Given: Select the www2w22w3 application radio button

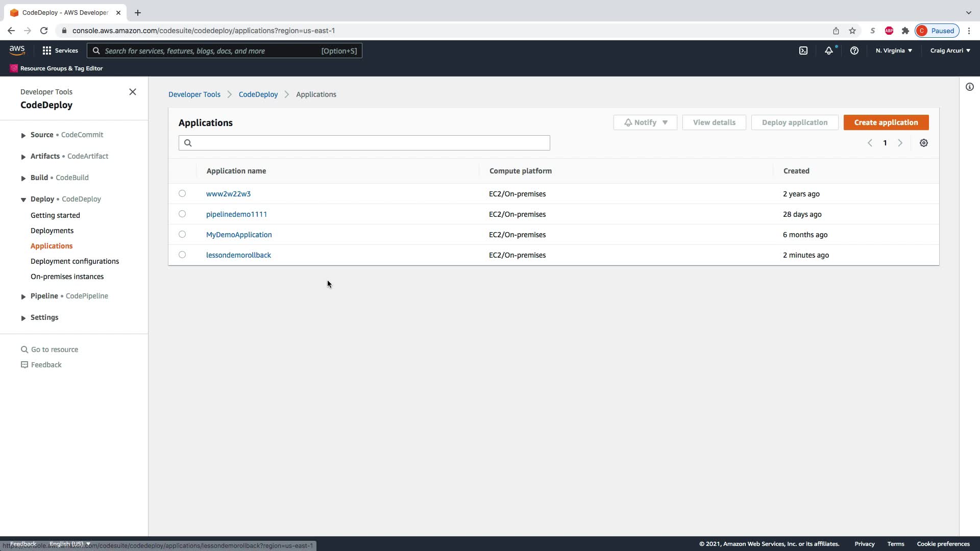Looking at the screenshot, I should [182, 193].
